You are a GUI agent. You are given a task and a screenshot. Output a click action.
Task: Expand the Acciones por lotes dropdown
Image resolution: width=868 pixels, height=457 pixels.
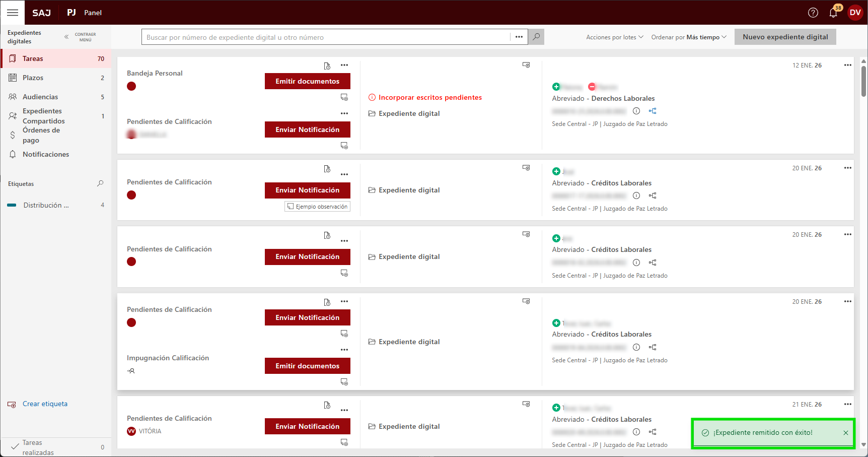[614, 37]
